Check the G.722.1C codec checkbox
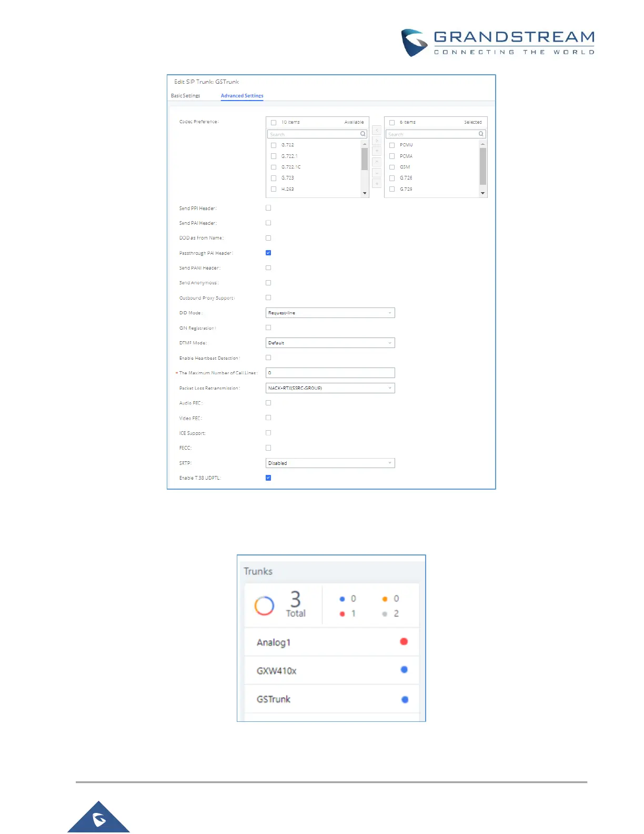The height and width of the screenshot is (834, 644). [274, 167]
